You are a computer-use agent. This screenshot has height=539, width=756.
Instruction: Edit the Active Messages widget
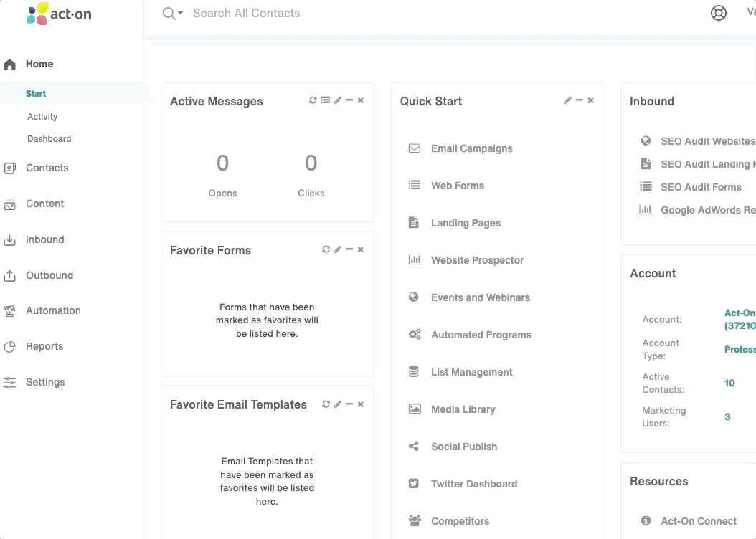pyautogui.click(x=338, y=100)
